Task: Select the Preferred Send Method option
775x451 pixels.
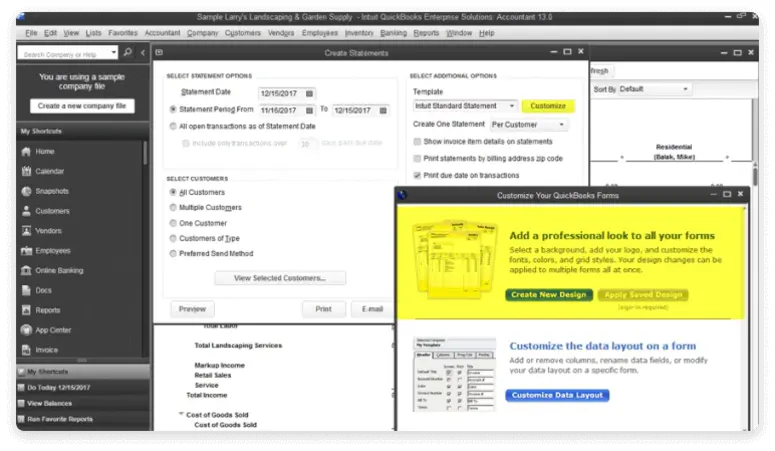Action: (173, 253)
